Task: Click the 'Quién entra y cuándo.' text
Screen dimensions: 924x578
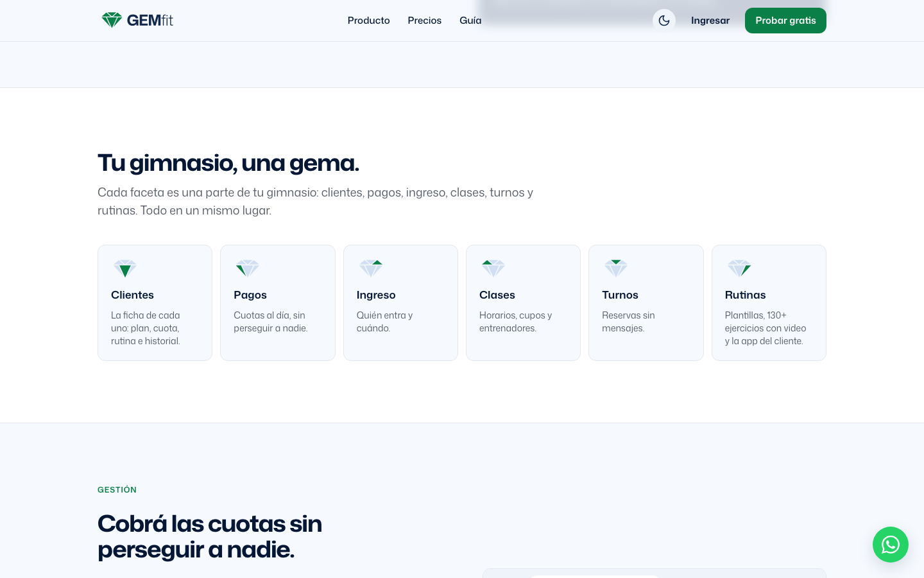Action: coord(385,322)
